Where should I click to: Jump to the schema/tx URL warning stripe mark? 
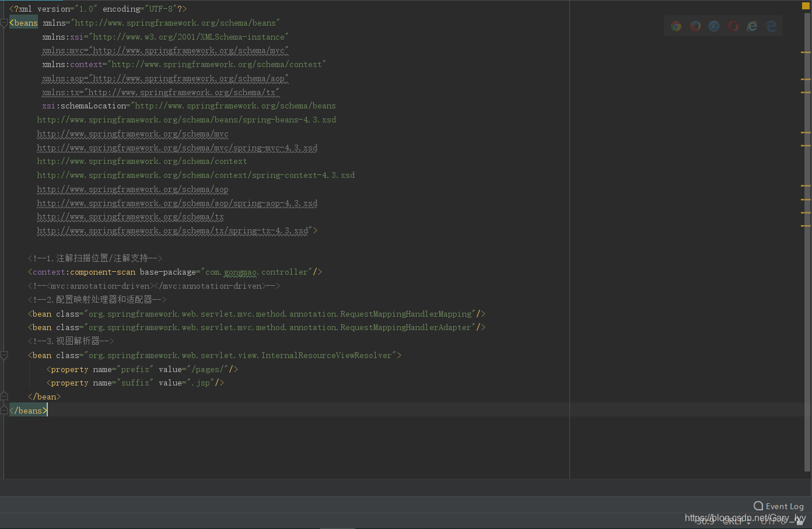(806, 212)
